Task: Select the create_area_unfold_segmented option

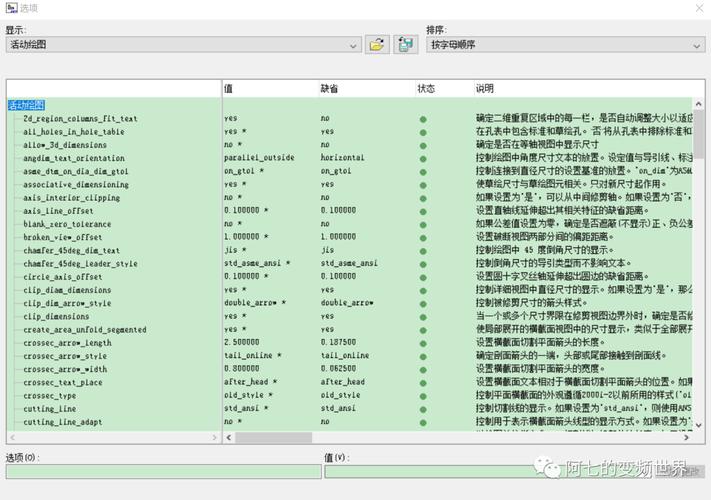Action: (x=85, y=330)
